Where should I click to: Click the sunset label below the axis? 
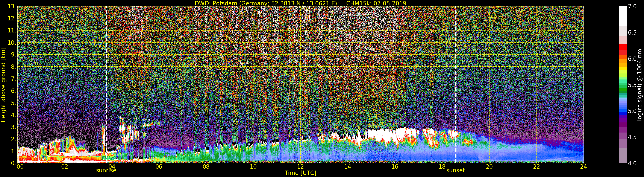(456, 171)
